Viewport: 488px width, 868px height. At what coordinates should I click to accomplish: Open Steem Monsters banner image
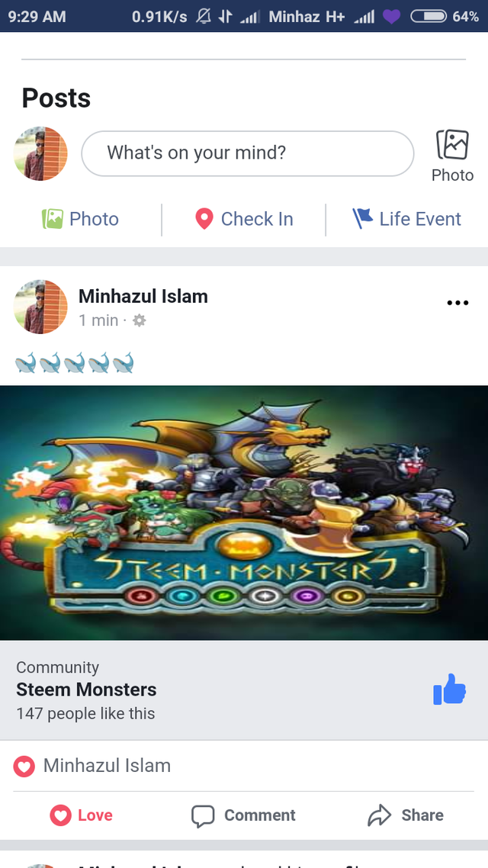click(244, 513)
